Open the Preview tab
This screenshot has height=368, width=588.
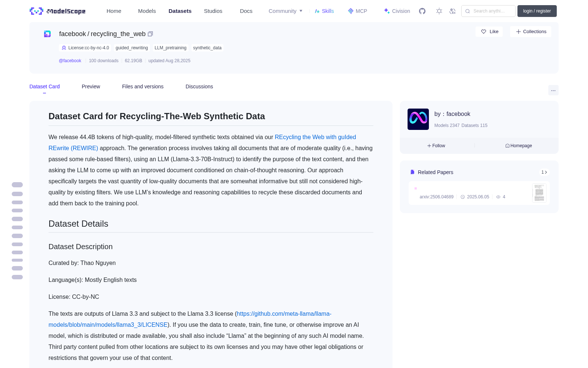click(x=91, y=86)
